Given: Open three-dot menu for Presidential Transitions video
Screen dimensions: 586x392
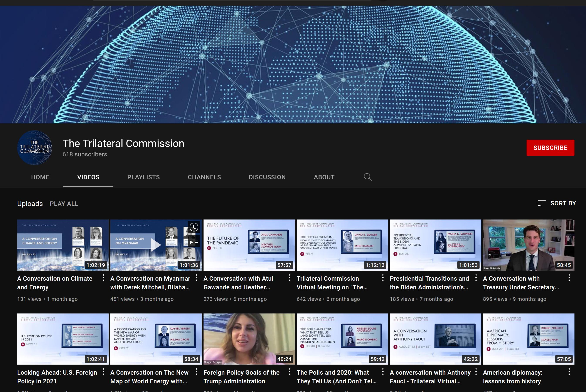Looking at the screenshot, I should pyautogui.click(x=476, y=278).
